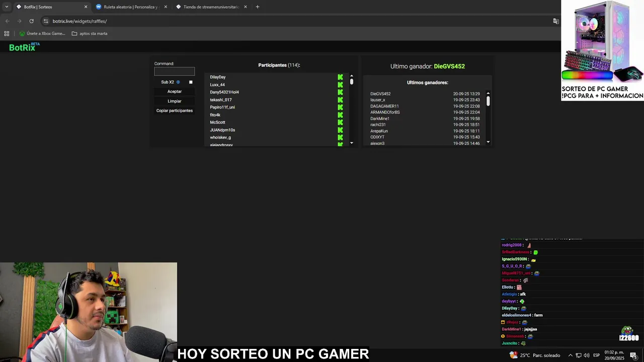Open the taskbar clock and date
Screen dimensions: 644x362
[x=614, y=355]
